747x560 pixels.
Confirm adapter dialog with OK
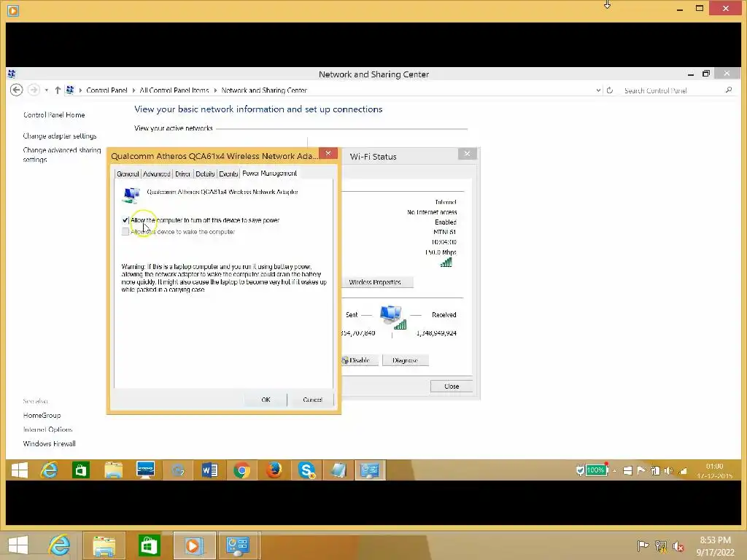tap(266, 400)
